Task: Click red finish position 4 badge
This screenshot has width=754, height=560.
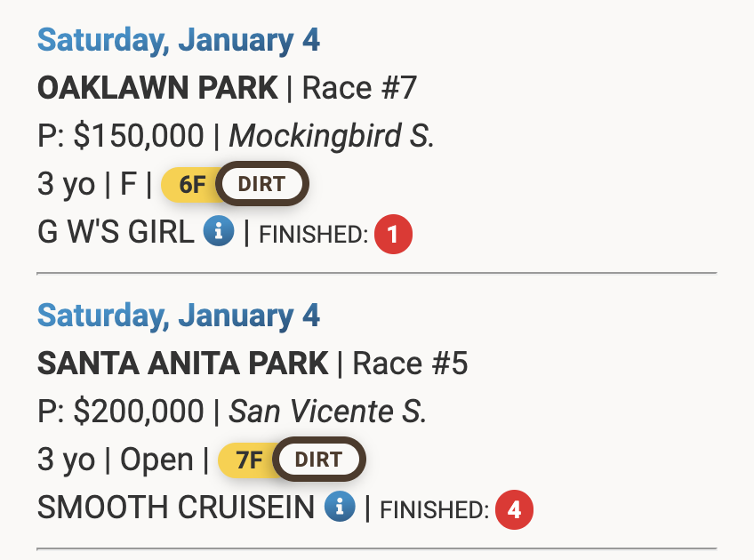Action: point(515,510)
